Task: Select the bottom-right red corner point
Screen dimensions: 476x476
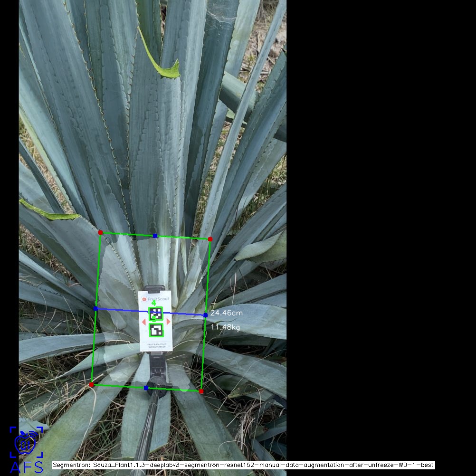Action: (x=201, y=391)
